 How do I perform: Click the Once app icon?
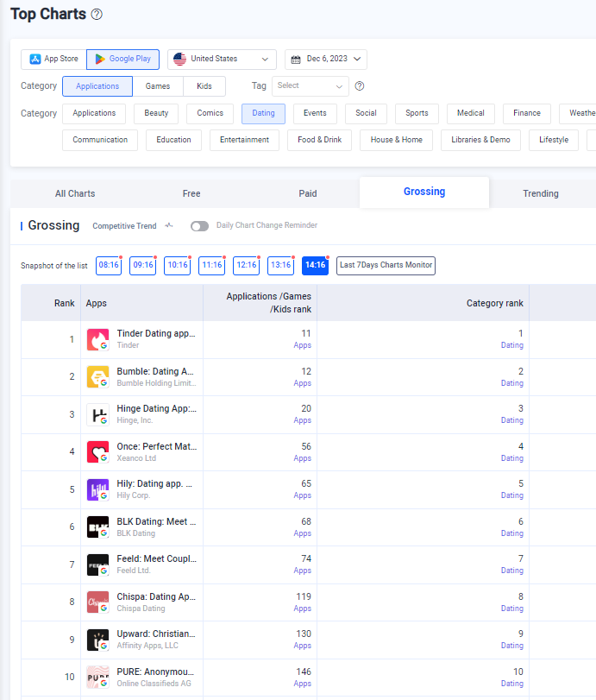pos(97,451)
